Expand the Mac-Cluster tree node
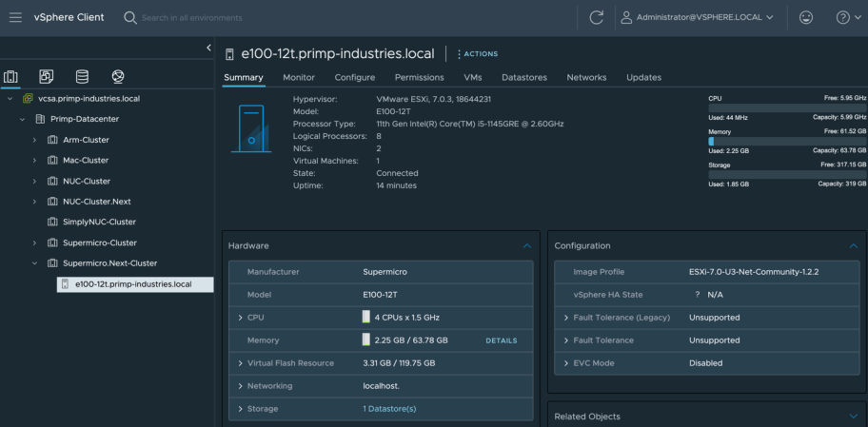868x427 pixels. click(x=35, y=161)
